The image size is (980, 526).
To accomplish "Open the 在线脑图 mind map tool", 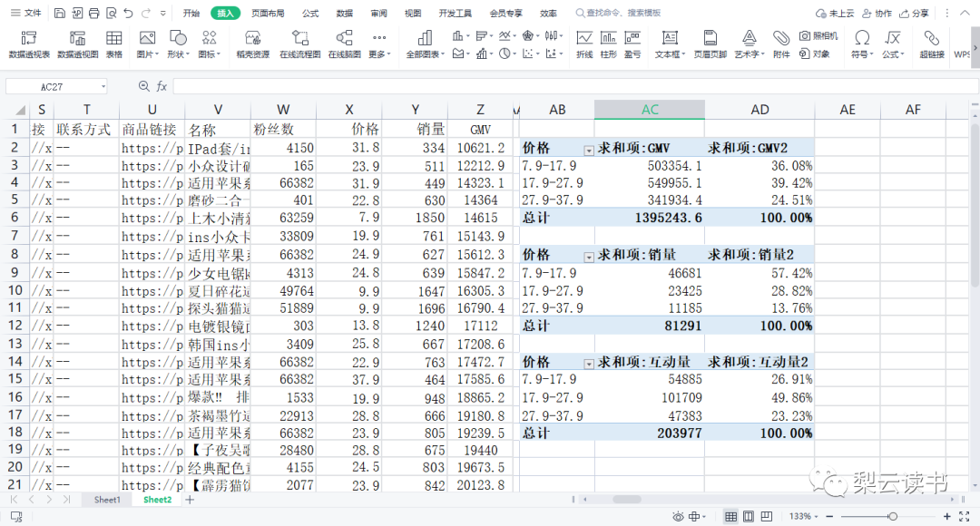I will [345, 44].
